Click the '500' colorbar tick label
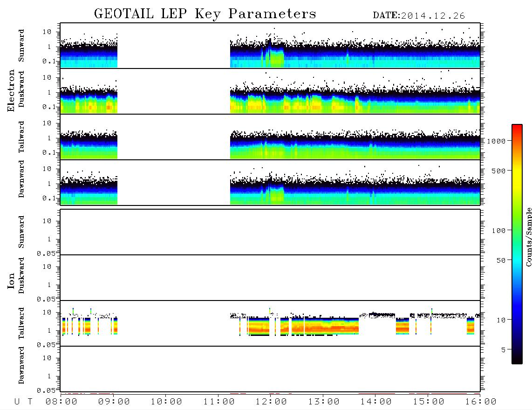This screenshot has width=532, height=410. 498,171
